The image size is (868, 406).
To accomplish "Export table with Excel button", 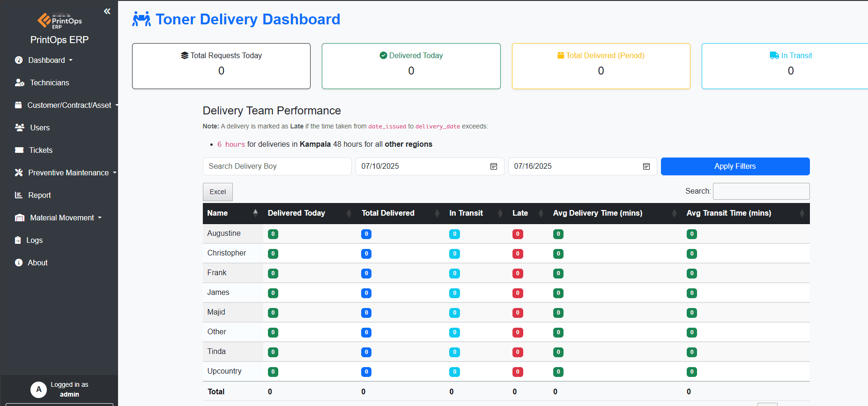I will [x=218, y=192].
